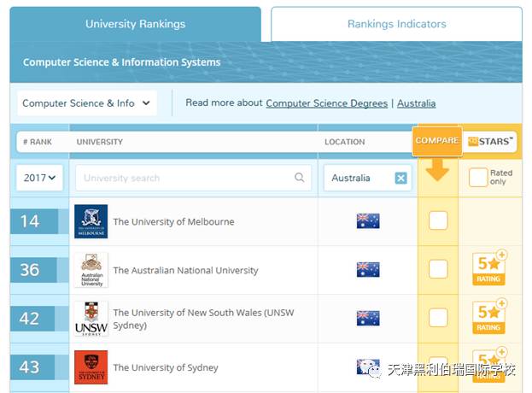Click the QS STARS column header
The width and height of the screenshot is (532, 393).
tap(490, 142)
